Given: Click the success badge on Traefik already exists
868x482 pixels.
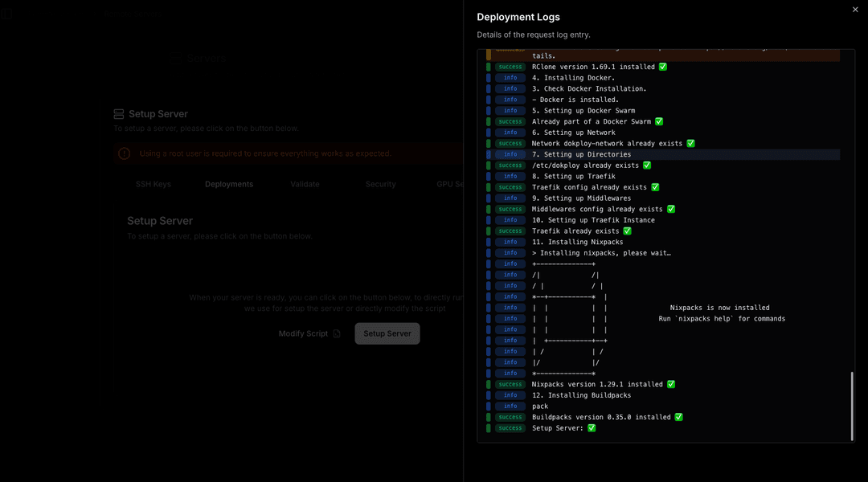Looking at the screenshot, I should [508, 231].
